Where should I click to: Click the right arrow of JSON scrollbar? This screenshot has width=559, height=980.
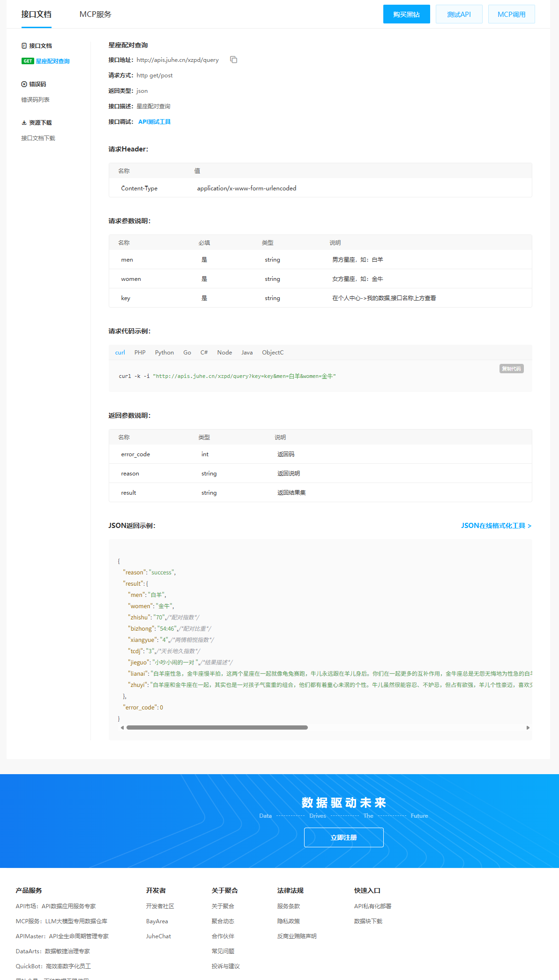point(528,728)
